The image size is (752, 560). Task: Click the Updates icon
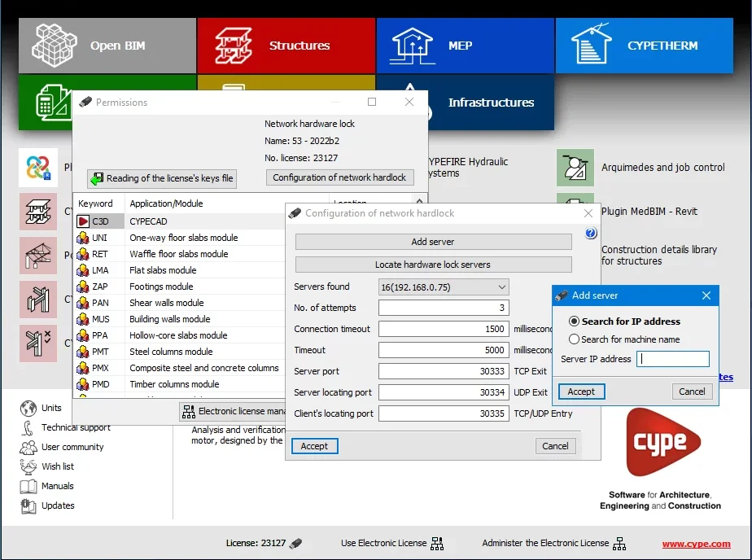tap(28, 505)
